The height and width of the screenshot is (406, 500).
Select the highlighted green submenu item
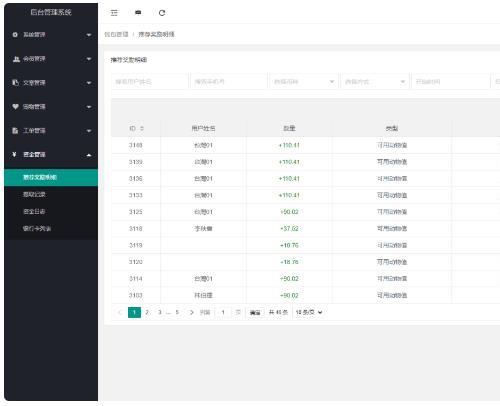51,177
